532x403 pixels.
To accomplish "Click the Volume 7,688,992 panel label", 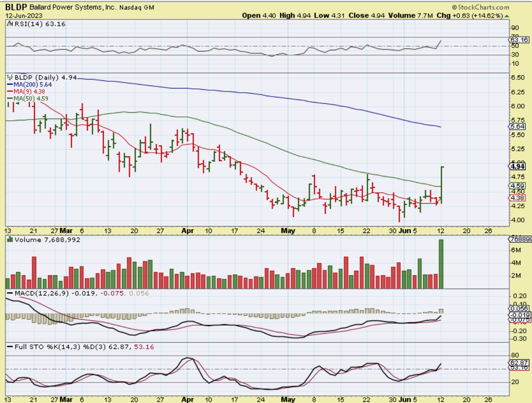I will [x=47, y=240].
